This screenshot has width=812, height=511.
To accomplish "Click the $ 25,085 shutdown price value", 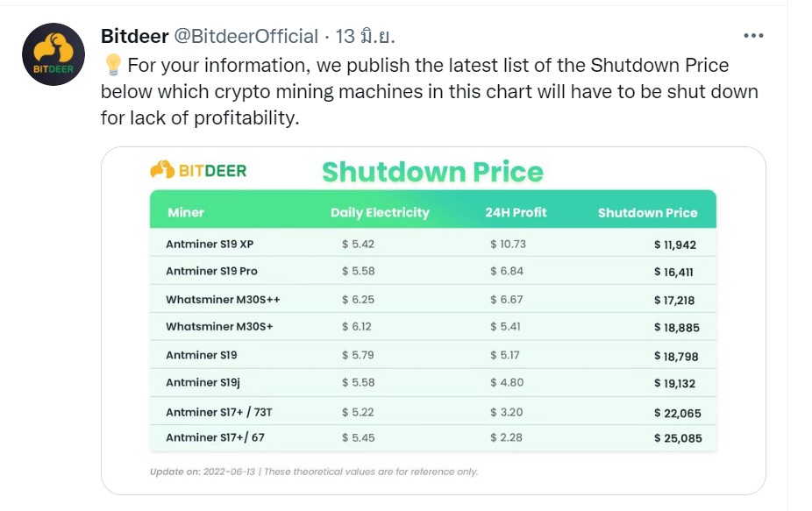I will pos(678,438).
